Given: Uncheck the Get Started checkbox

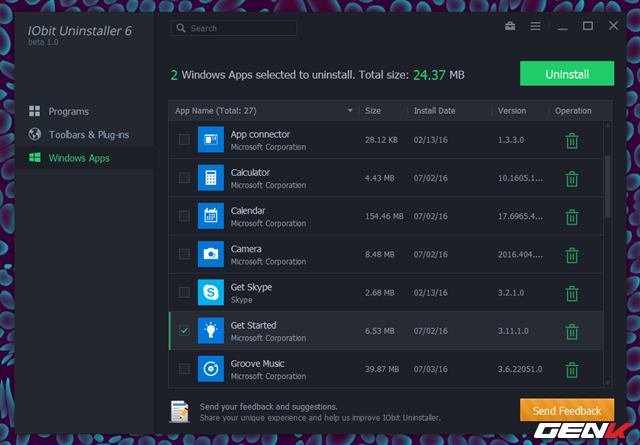Looking at the screenshot, I should tap(184, 330).
